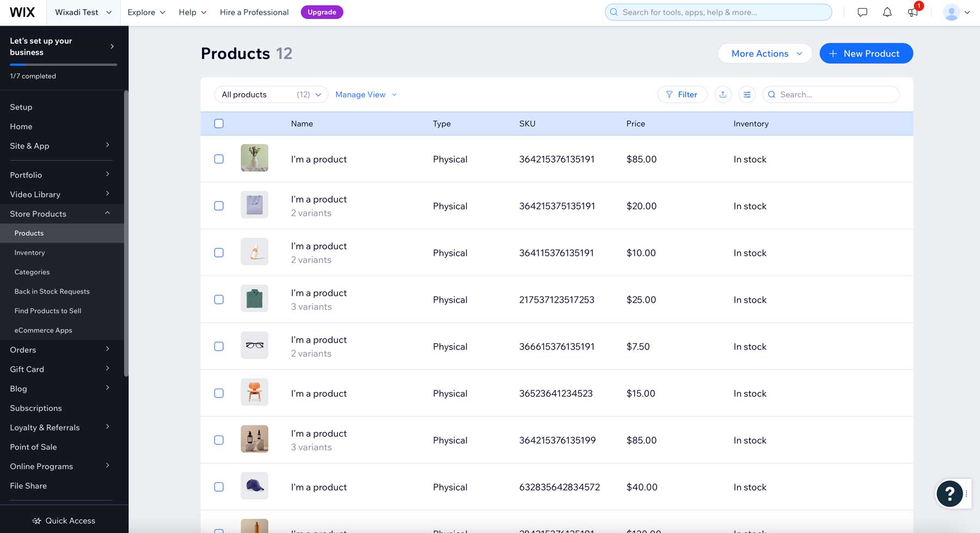This screenshot has height=533, width=980.
Task: Click the announcements megaphone icon with badge
Action: (912, 12)
